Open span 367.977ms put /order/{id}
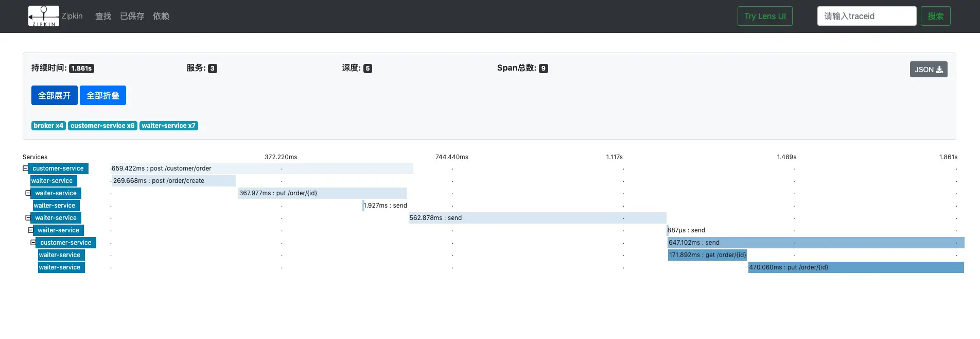 323,193
